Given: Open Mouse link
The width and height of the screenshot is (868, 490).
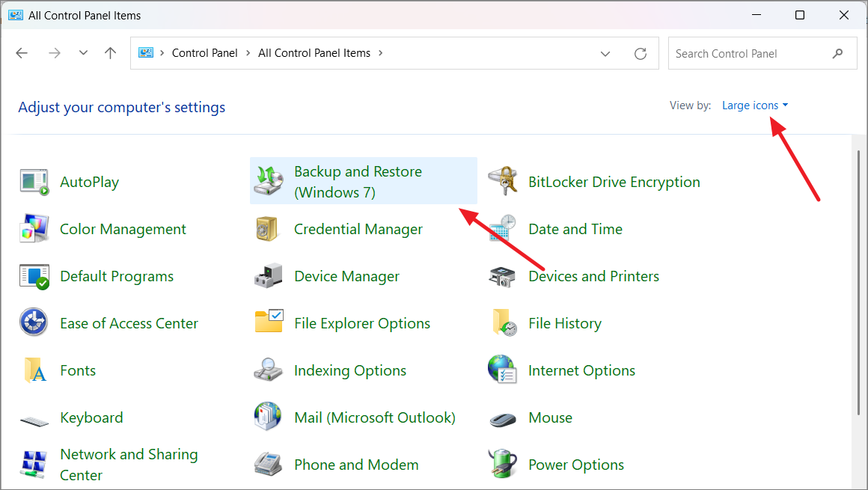Looking at the screenshot, I should pos(550,417).
